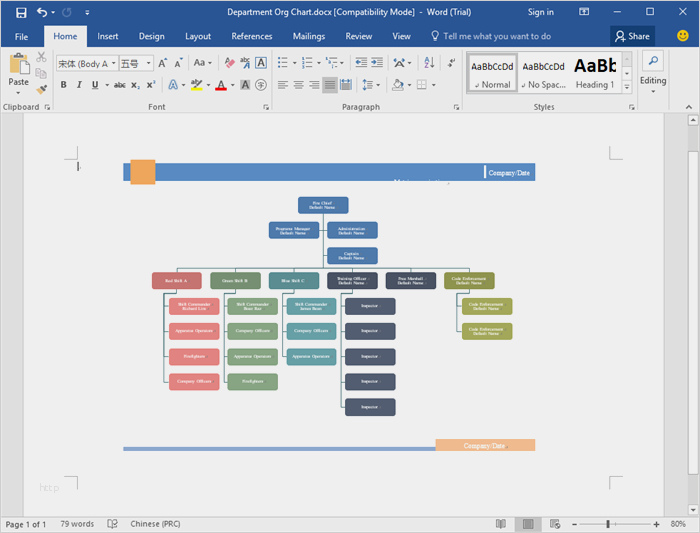Toggle Italic formatting
Viewport: 700px width, 533px height.
click(x=79, y=85)
